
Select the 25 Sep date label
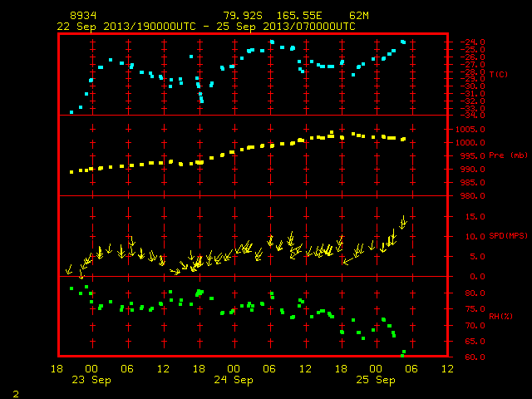(376, 380)
